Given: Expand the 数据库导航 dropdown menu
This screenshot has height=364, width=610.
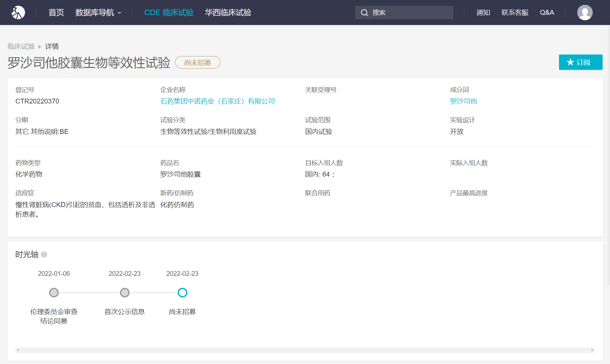Looking at the screenshot, I should (x=98, y=12).
